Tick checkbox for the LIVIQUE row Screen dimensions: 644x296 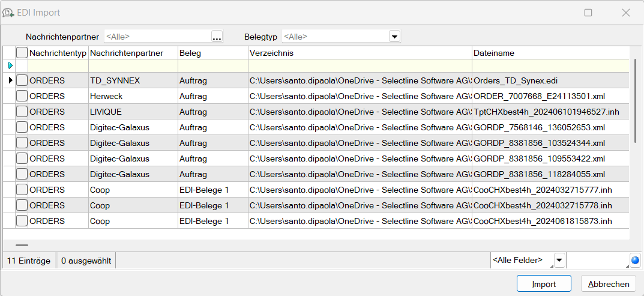pyautogui.click(x=22, y=112)
